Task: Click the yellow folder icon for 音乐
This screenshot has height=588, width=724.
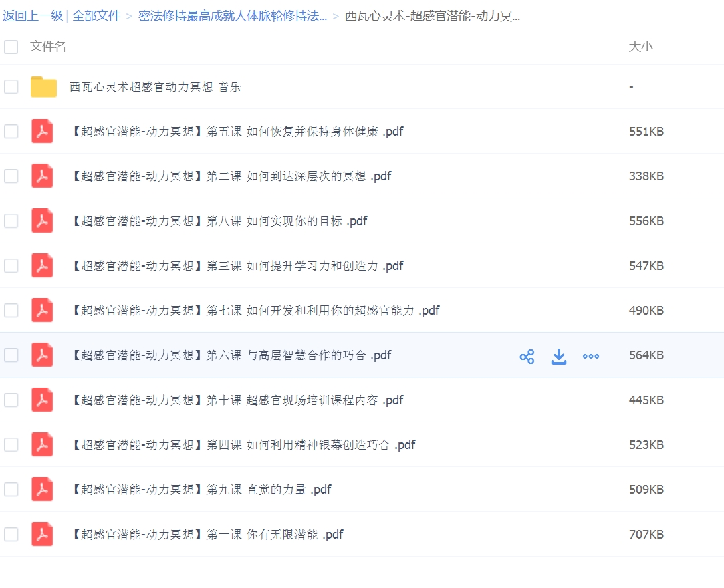Action: 43,87
